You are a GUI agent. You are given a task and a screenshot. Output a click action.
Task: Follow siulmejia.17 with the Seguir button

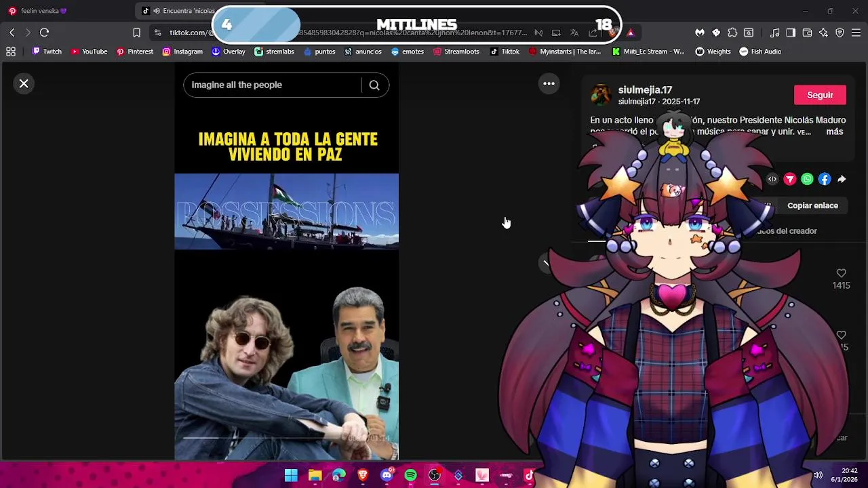[820, 96]
